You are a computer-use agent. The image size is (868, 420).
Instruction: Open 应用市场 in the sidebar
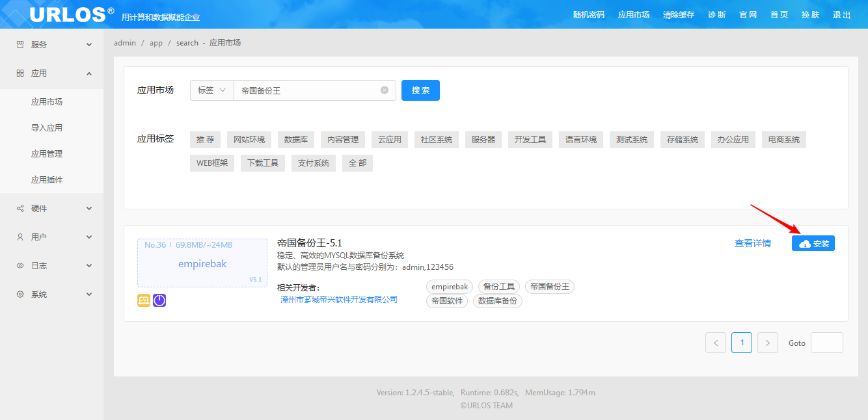[x=47, y=102]
